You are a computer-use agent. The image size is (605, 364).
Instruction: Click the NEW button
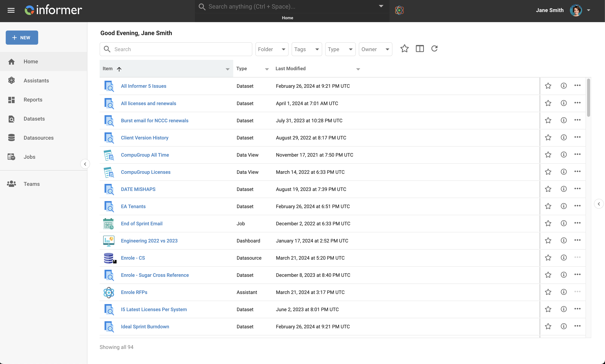pyautogui.click(x=22, y=38)
